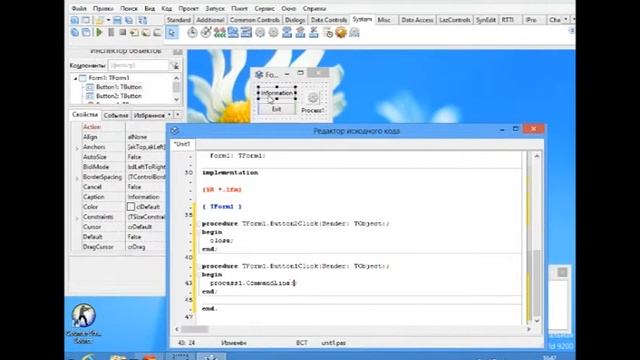The height and width of the screenshot is (360, 640).
Task: Click the Caption value 'Information'
Action: tap(144, 197)
